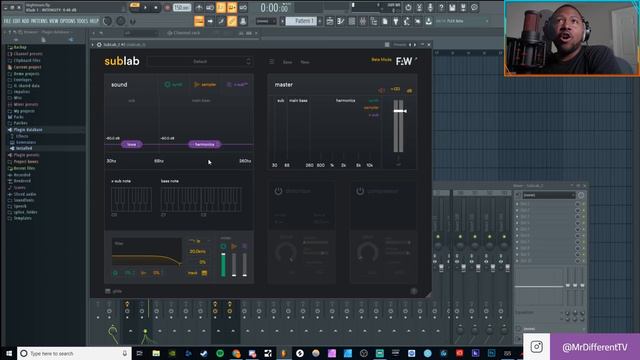
Task: Click the question mark help icon
Action: 441,7
